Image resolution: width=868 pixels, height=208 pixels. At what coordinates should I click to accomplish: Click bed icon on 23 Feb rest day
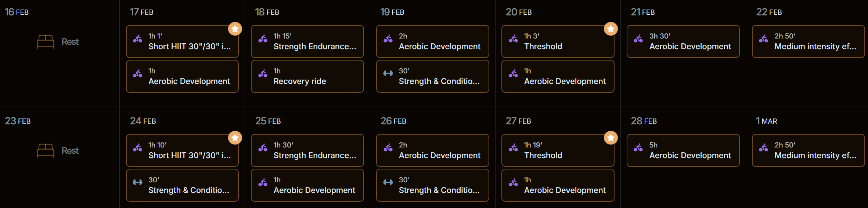click(46, 150)
